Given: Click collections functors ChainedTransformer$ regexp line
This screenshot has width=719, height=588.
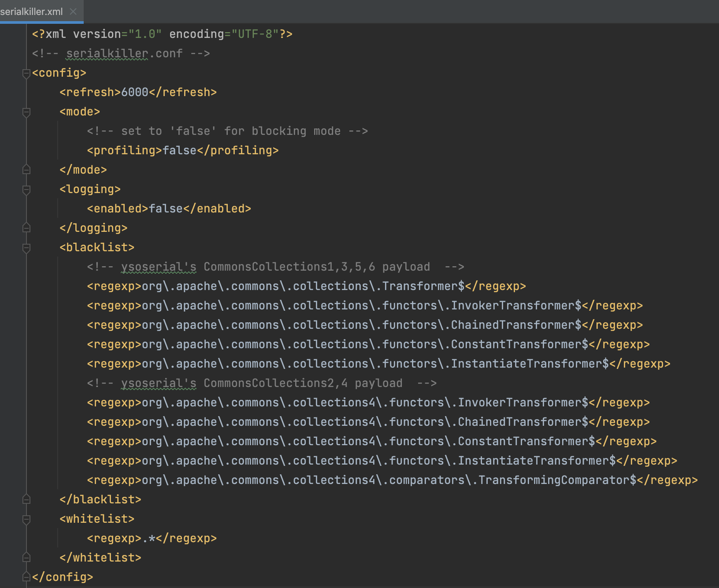Looking at the screenshot, I should [x=365, y=325].
